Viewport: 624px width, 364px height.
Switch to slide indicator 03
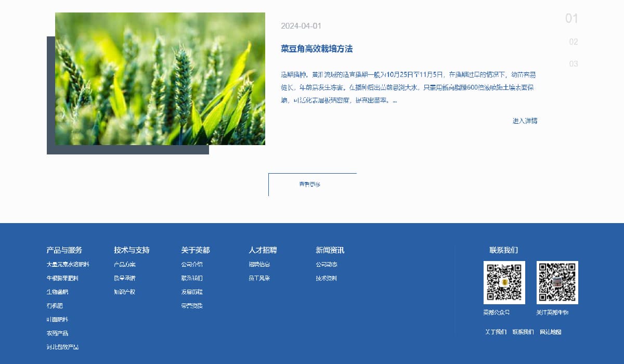[574, 64]
